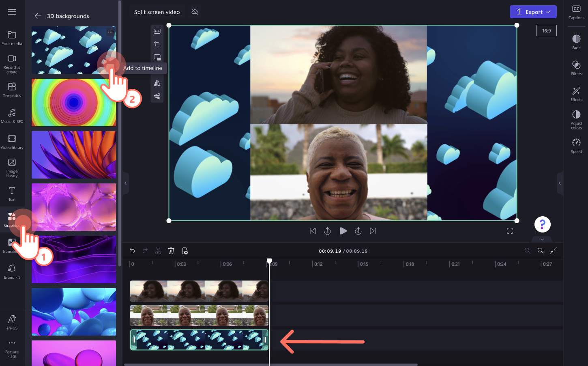Open the picture-in-picture tool
Viewport: 588px width, 366px height.
pos(157,57)
